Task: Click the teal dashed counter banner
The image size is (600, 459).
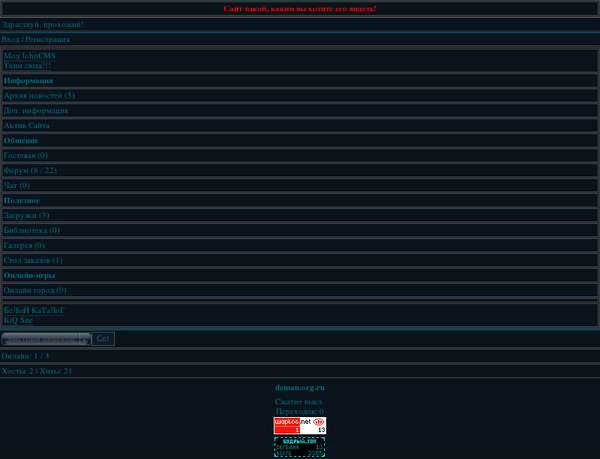Action: pos(300,447)
